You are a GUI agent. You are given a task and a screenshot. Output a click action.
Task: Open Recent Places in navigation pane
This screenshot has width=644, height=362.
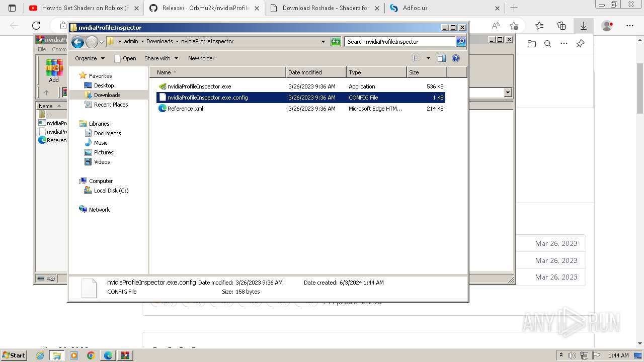click(111, 105)
